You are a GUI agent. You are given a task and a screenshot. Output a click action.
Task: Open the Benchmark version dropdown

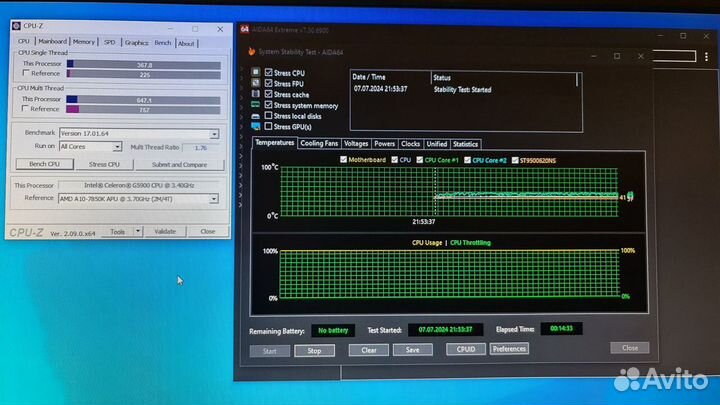coord(213,133)
